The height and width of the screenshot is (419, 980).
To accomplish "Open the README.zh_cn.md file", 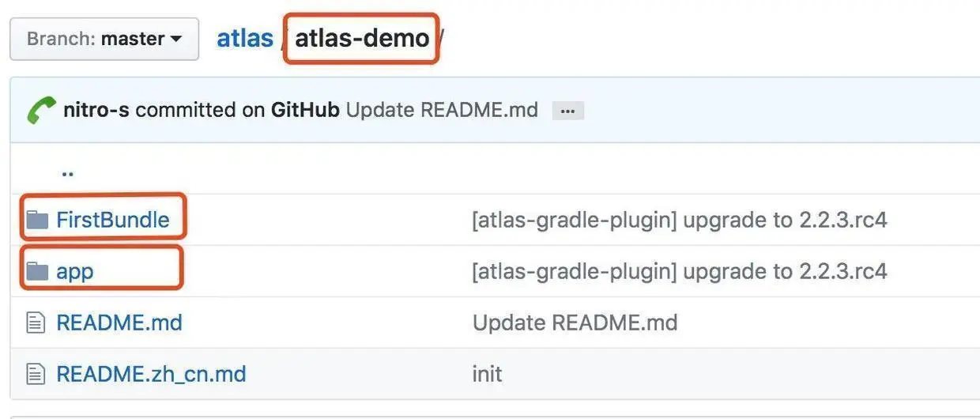I will 151,373.
